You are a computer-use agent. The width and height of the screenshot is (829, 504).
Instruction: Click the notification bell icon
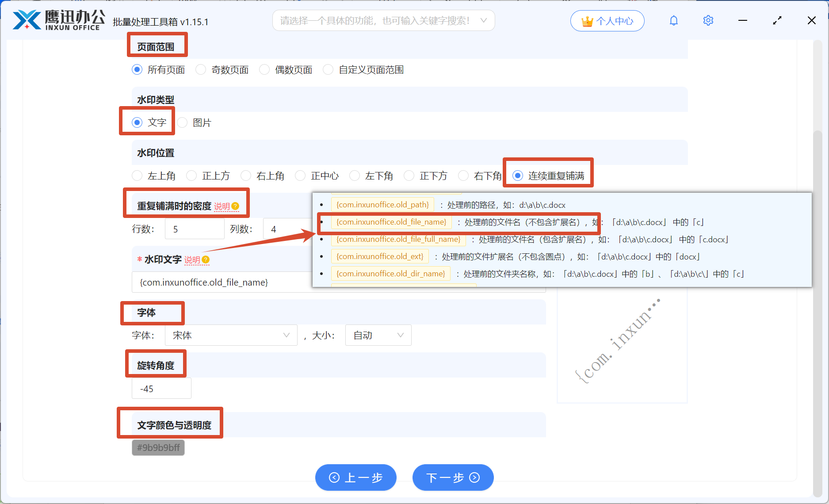[x=673, y=21]
